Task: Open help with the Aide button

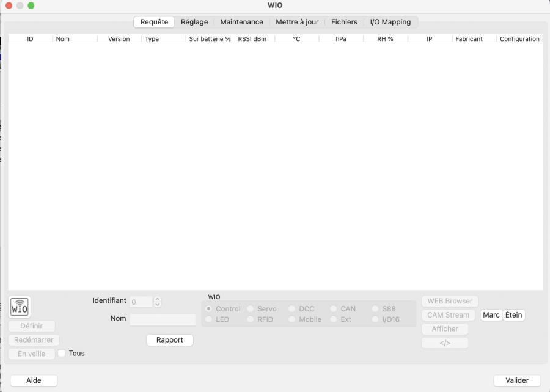Action: coord(34,380)
